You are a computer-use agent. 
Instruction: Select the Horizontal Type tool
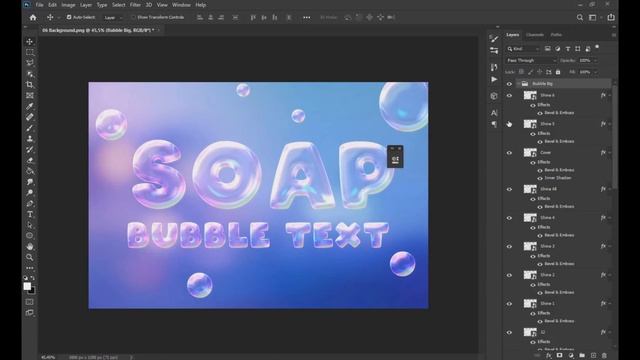click(30, 214)
